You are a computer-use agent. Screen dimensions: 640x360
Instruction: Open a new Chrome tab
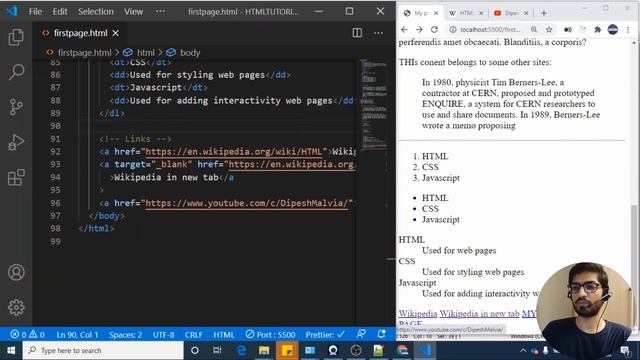click(x=544, y=13)
